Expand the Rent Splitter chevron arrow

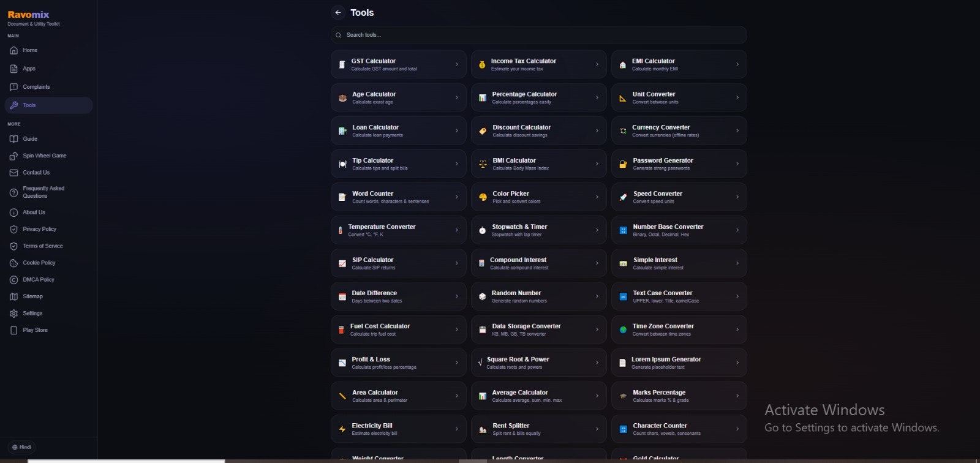click(x=597, y=429)
